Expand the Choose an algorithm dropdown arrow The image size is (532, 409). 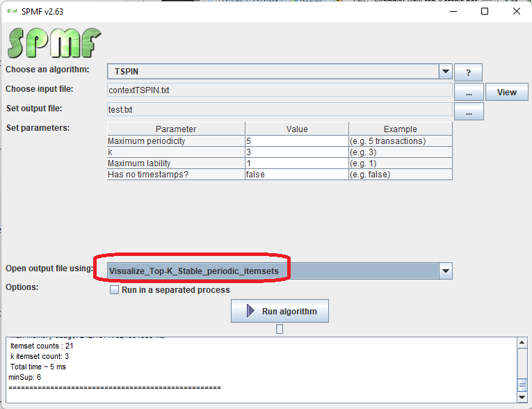(446, 72)
